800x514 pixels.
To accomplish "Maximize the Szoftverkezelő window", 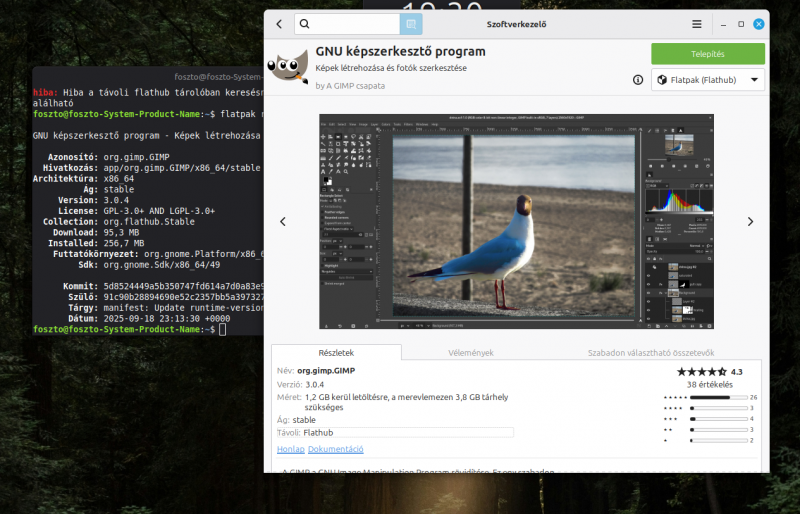I will (741, 24).
